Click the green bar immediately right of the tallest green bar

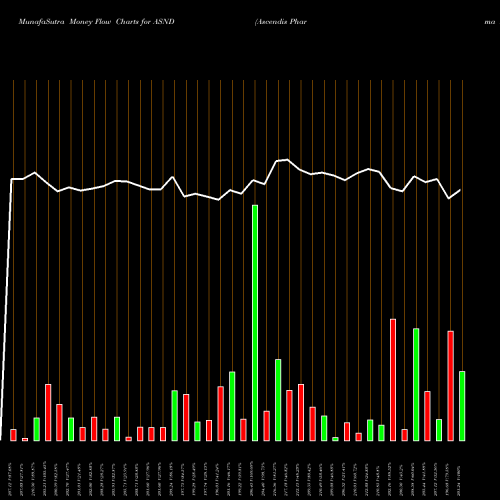coord(278,400)
